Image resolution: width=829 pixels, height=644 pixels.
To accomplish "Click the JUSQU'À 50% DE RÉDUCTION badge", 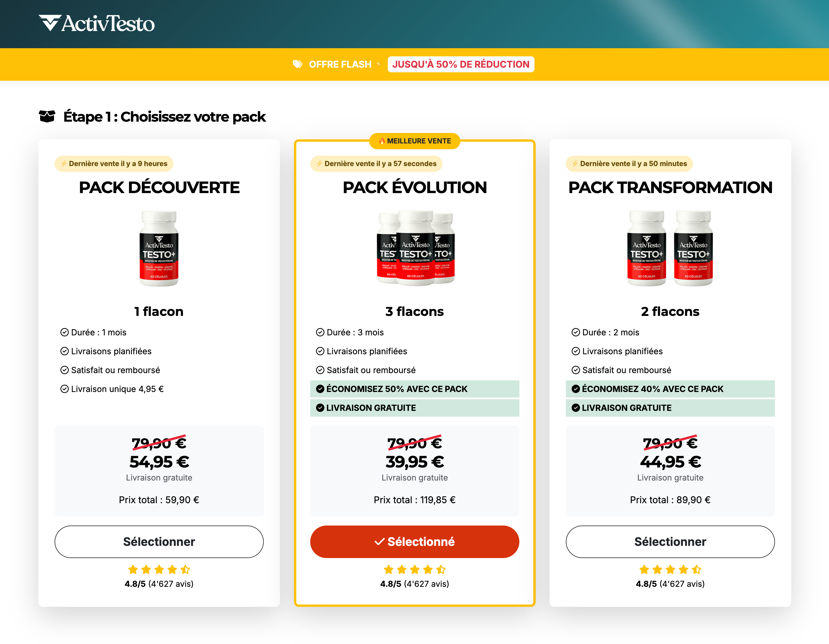I will coord(461,64).
